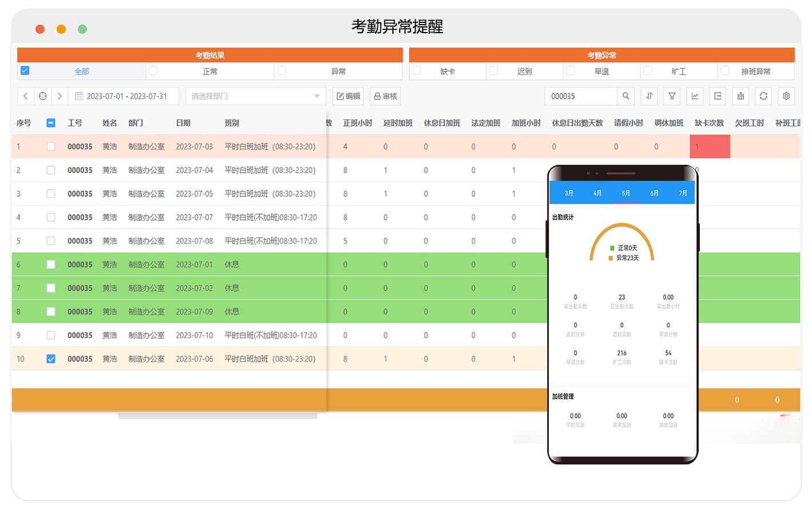The image size is (812, 515).
Task: Click the sort order icon
Action: coord(649,96)
